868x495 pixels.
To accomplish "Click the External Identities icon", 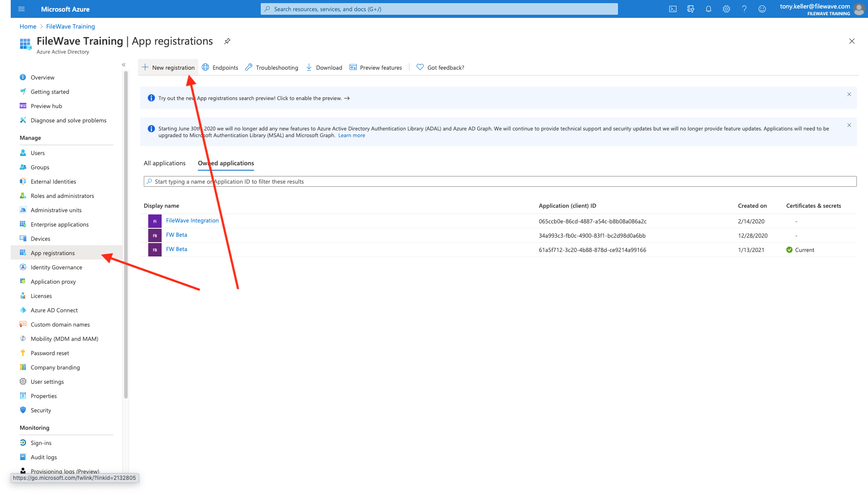I will [23, 181].
